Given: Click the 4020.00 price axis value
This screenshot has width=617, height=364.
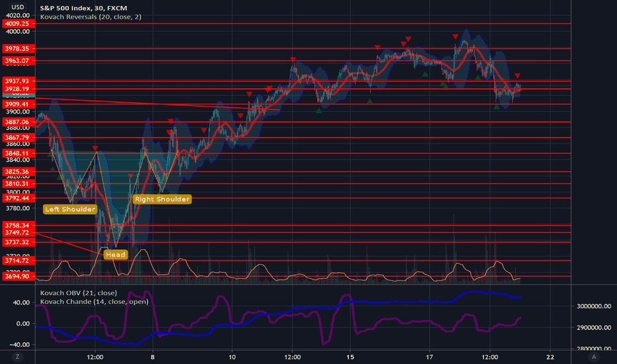Looking at the screenshot, I should pos(18,15).
